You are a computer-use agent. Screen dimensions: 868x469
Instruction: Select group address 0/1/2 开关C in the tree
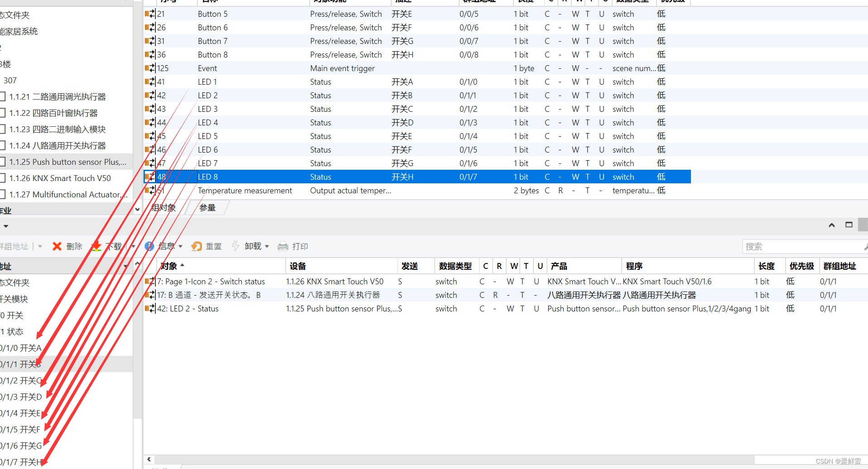coord(21,381)
